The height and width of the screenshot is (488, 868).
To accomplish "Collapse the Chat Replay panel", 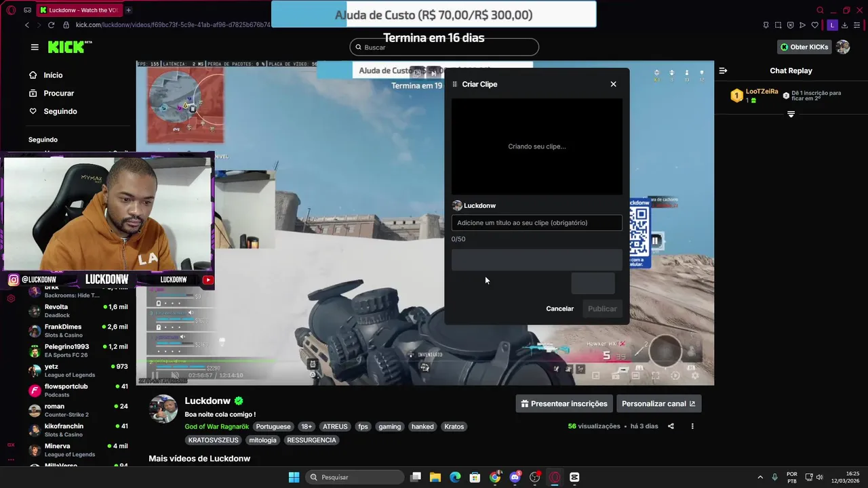I will coord(723,70).
